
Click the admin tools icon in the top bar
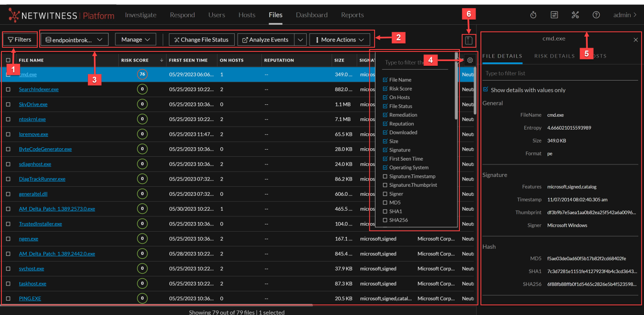coord(575,15)
